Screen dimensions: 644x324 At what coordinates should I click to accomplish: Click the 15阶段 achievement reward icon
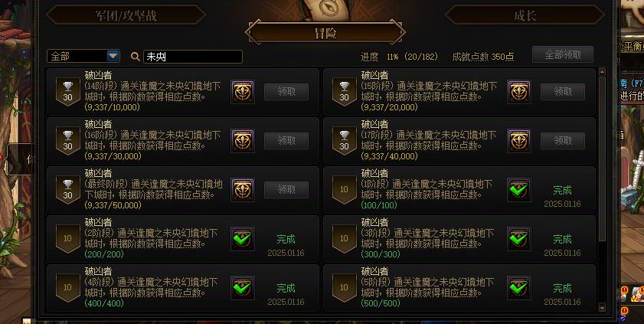519,92
